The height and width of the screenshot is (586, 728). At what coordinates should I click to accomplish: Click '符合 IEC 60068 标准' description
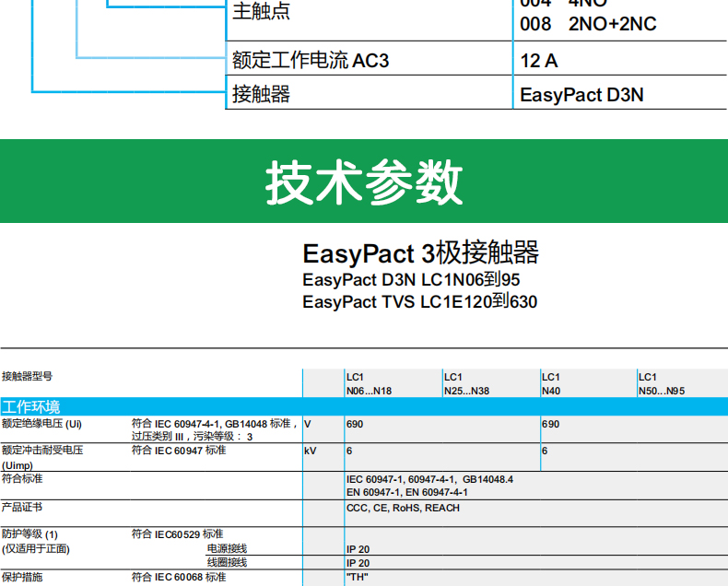[179, 577]
